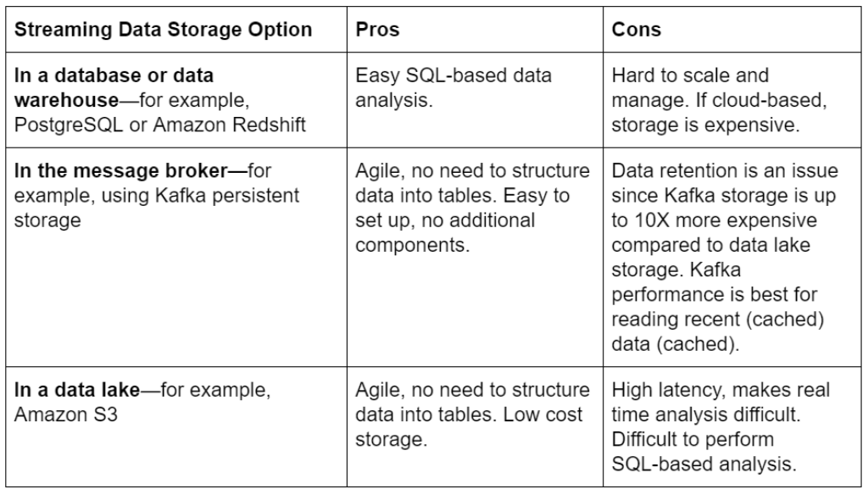This screenshot has width=868, height=495.
Task: Click 'Difficult to perform SQL-based analysis' text
Action: pos(704,452)
